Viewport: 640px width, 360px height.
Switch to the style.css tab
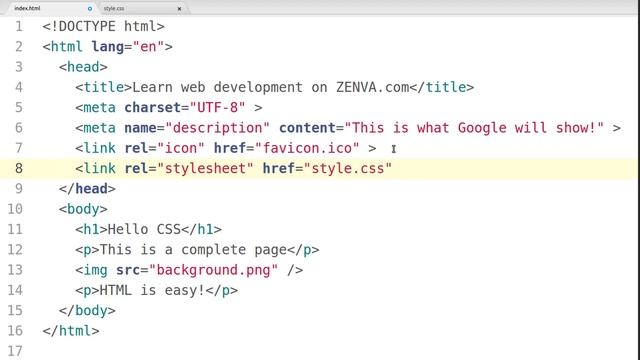(x=114, y=8)
